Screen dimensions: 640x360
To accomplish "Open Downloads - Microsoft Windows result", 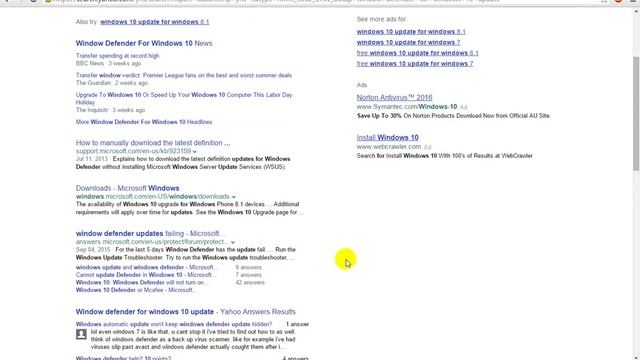I will (127, 188).
